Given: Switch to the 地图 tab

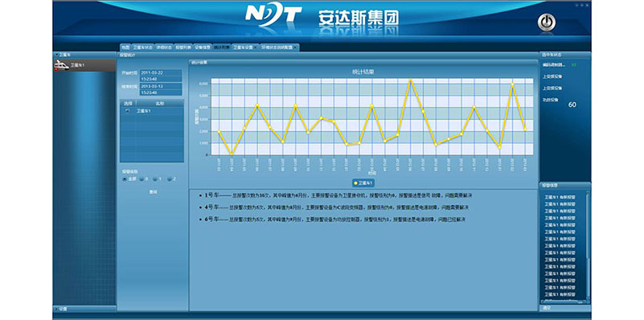Looking at the screenshot, I should (x=125, y=47).
